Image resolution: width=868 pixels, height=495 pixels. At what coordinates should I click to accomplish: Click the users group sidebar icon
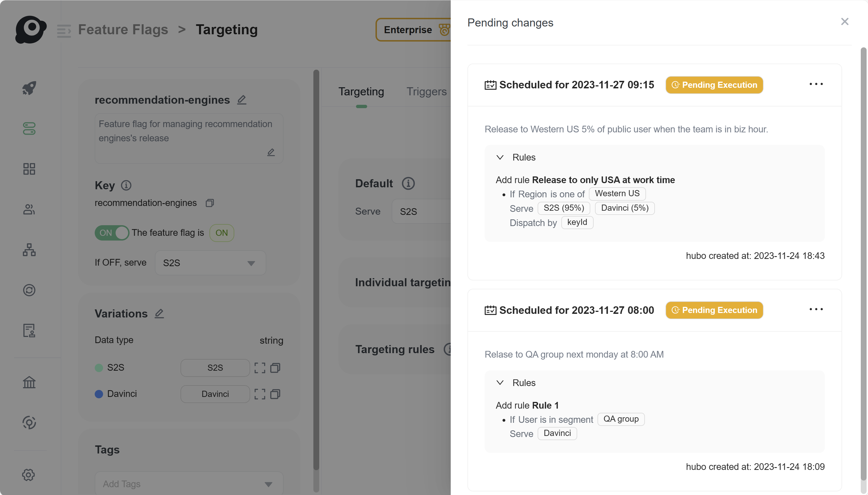pos(29,209)
